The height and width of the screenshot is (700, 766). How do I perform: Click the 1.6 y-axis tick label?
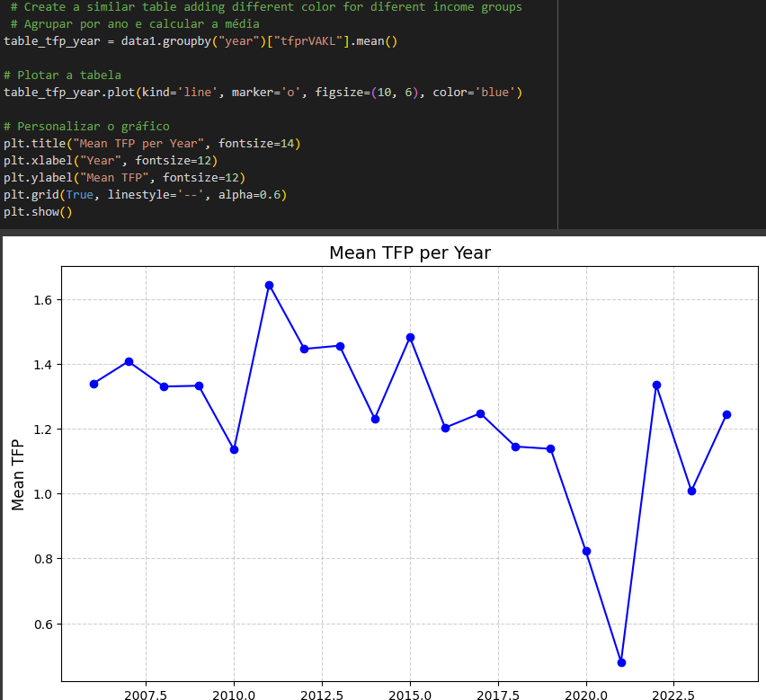click(43, 300)
